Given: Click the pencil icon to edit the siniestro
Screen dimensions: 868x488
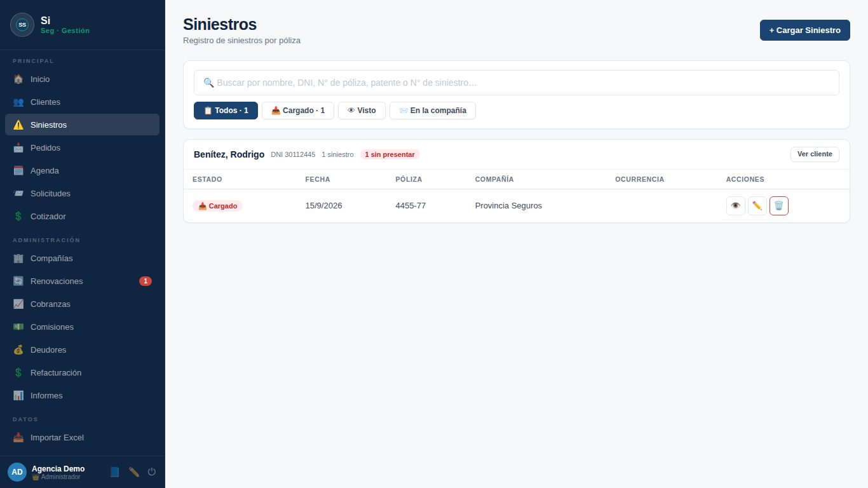Looking at the screenshot, I should (757, 206).
